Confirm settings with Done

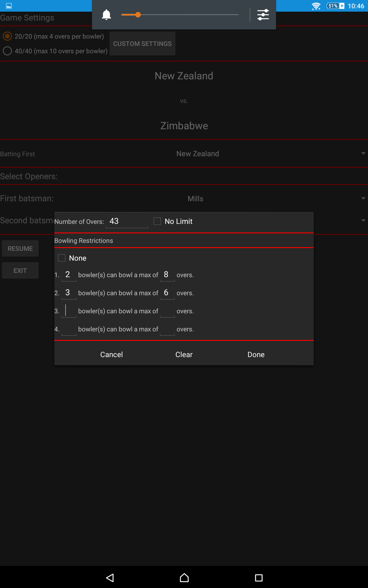(256, 354)
